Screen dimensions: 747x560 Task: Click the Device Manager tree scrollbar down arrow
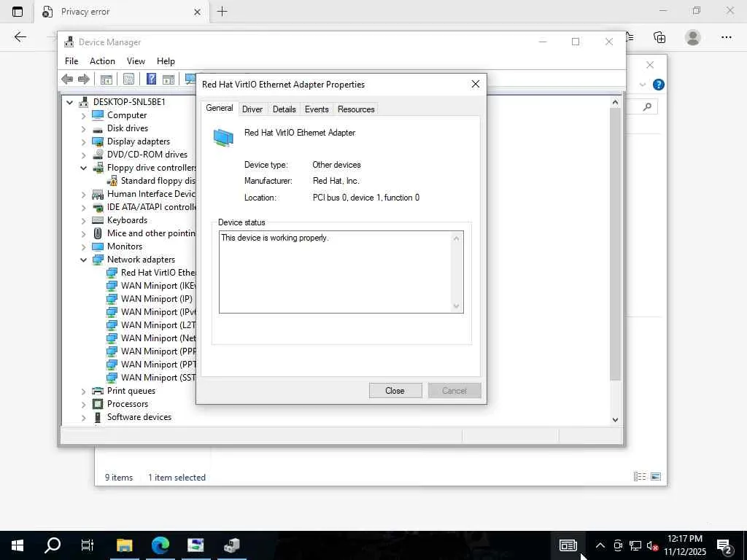pos(615,419)
